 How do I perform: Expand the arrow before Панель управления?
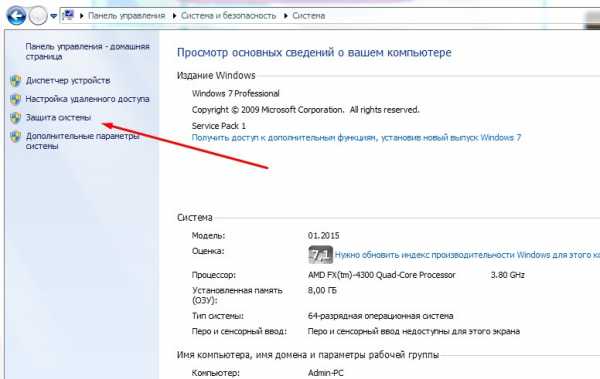pyautogui.click(x=82, y=16)
